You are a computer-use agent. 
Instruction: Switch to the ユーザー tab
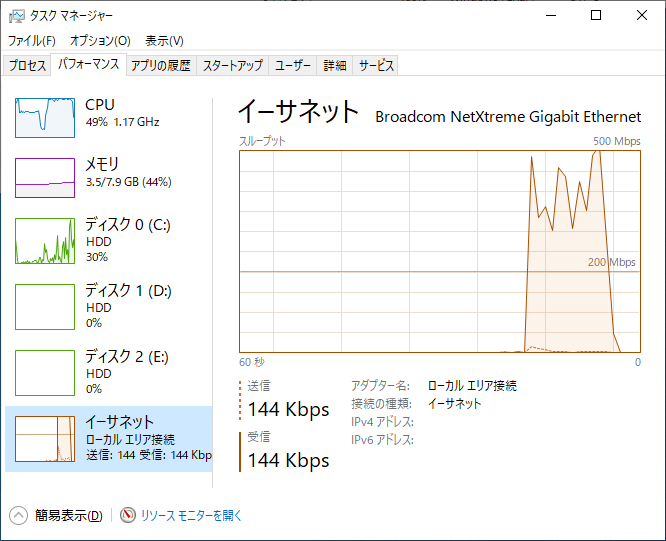point(293,65)
